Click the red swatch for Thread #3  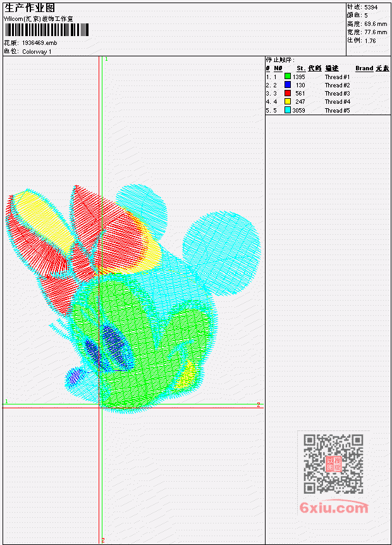[x=288, y=93]
